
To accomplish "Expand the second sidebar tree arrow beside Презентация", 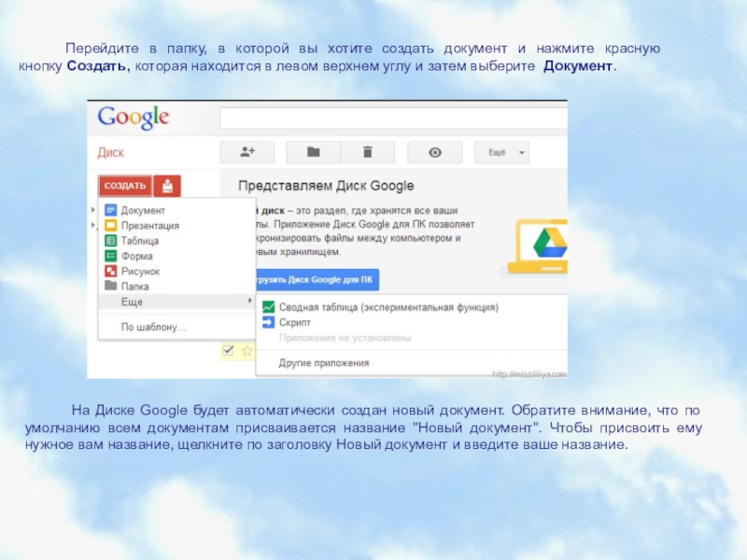I will (92, 225).
